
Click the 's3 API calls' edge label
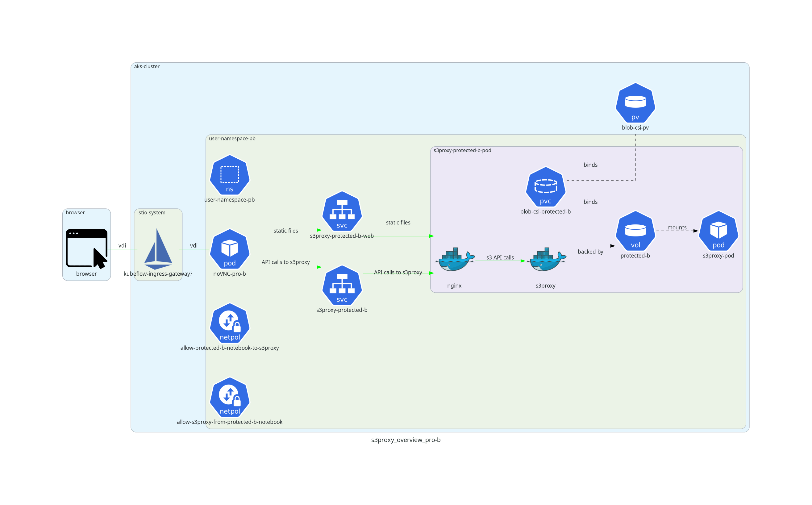point(500,257)
